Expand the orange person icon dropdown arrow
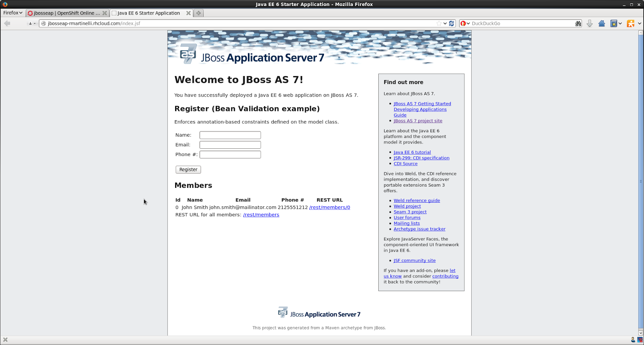Screen dimensions: 644x345 [640, 23]
